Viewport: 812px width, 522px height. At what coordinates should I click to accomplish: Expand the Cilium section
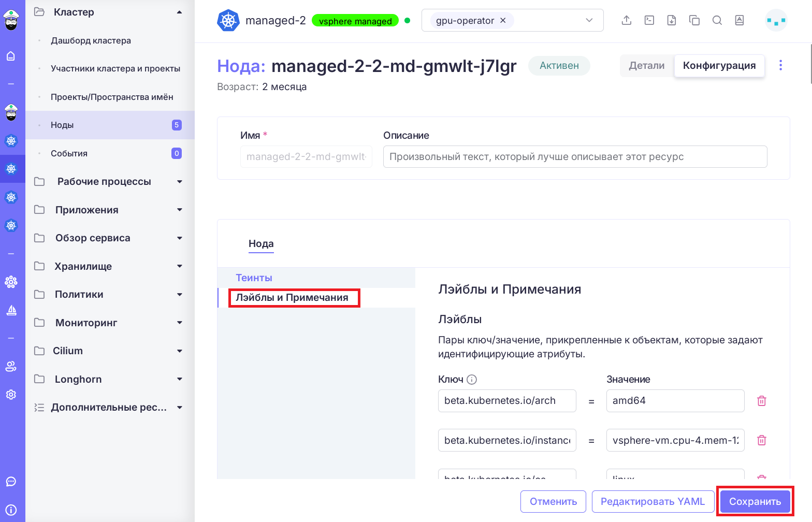coord(180,351)
